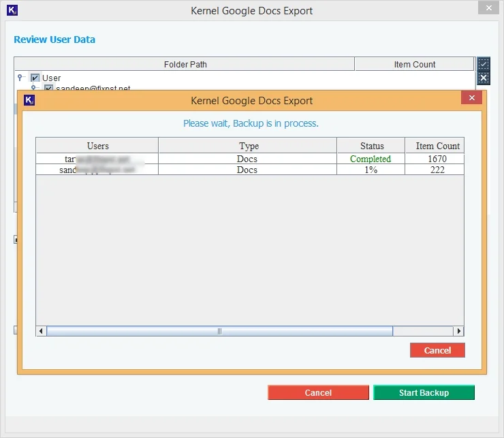Click the Folder Path column header

(x=185, y=64)
